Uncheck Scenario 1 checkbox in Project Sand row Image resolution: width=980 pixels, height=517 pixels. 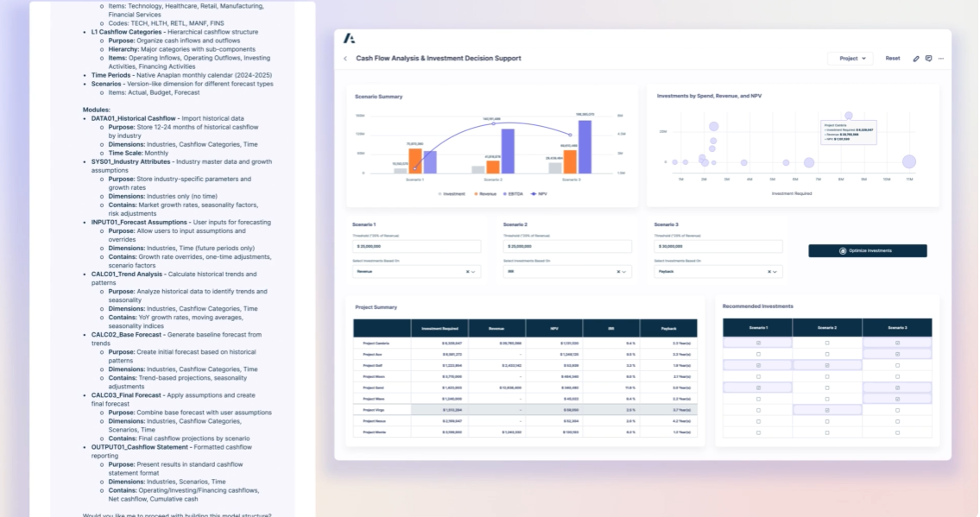pos(758,388)
